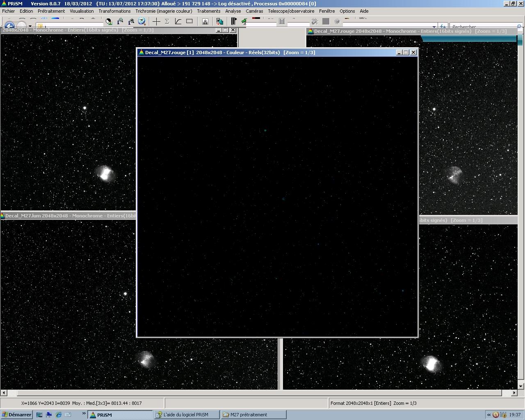Select the dashed rectangle selection tool
The image size is (525, 420).
point(189,21)
